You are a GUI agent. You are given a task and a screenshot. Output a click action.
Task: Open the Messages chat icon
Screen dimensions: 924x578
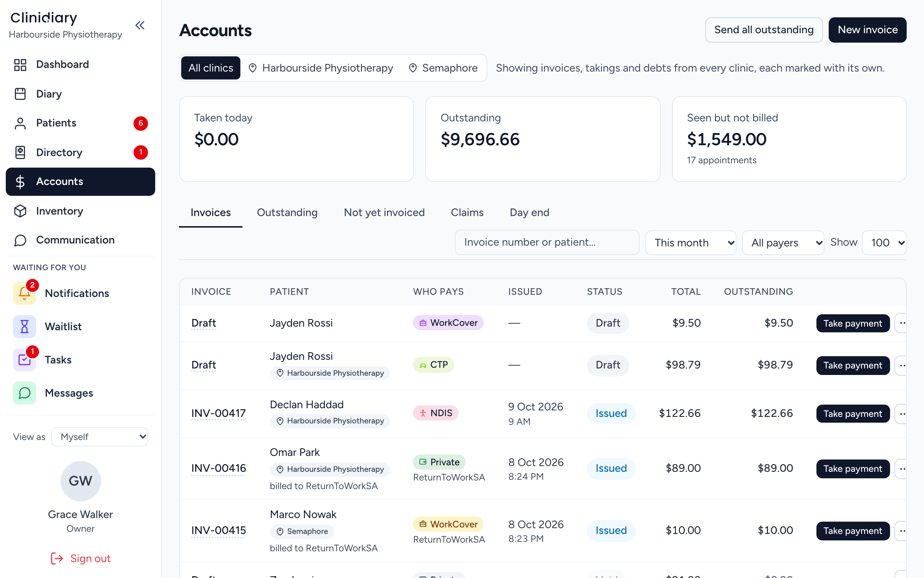25,393
